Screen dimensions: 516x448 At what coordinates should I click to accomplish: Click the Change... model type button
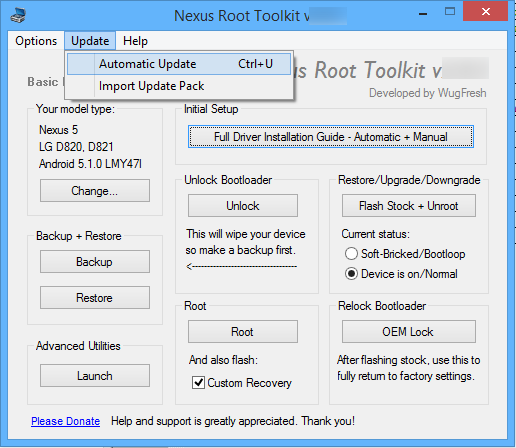coord(95,191)
